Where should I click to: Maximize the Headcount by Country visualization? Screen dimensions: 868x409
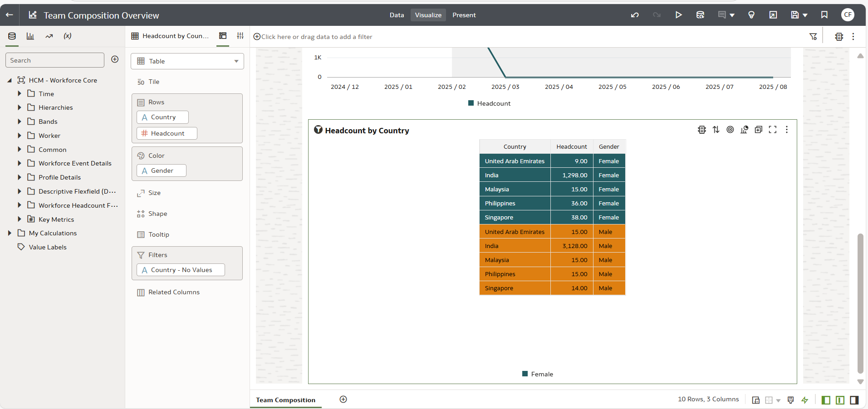(x=773, y=130)
